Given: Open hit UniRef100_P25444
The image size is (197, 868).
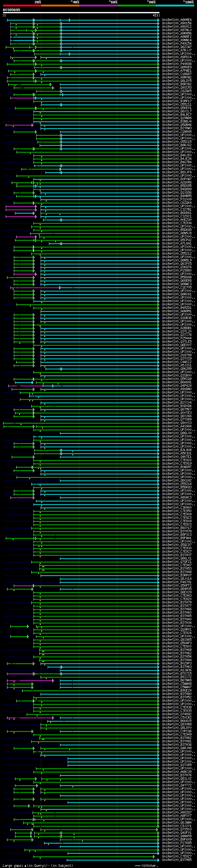Looking at the screenshot, I should click(x=177, y=338).
